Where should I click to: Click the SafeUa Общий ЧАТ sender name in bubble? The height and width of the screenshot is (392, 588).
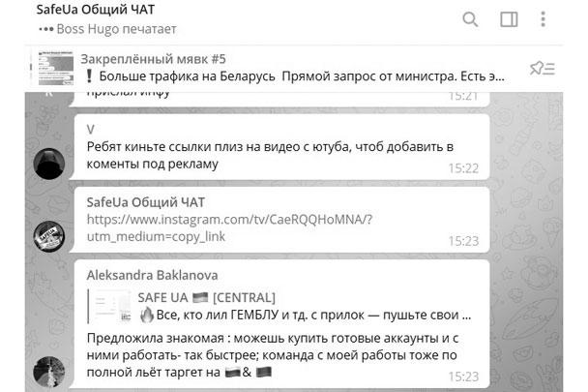coord(145,202)
